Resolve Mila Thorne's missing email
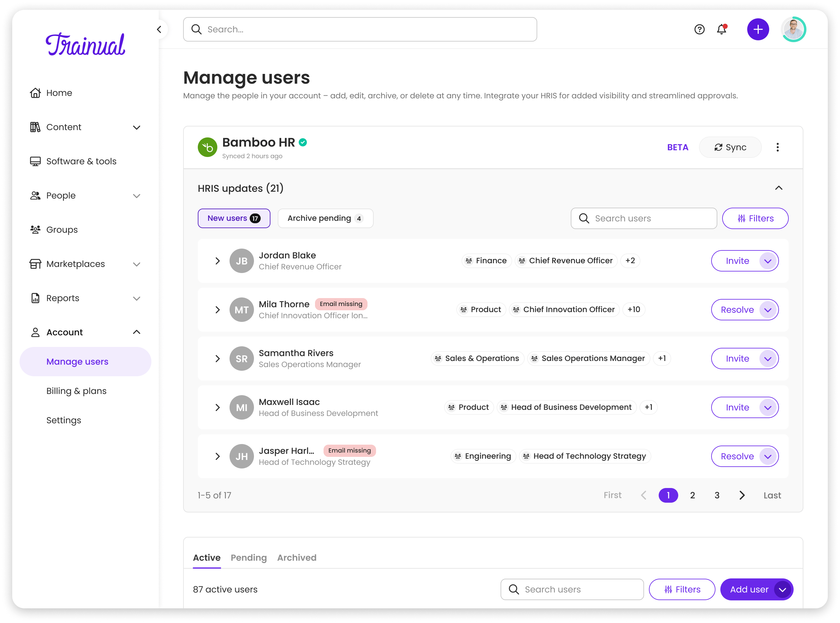840x623 pixels. pyautogui.click(x=737, y=310)
